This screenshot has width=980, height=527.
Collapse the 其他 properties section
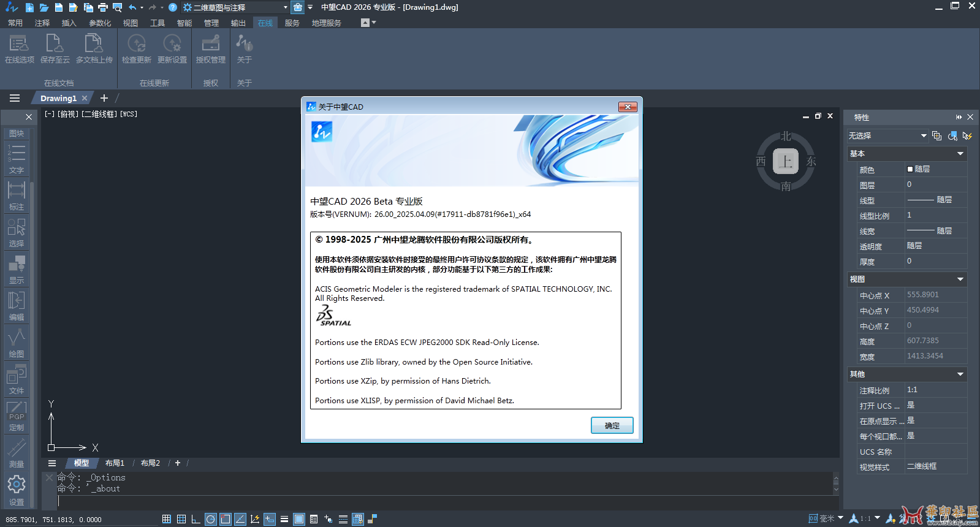tap(960, 374)
